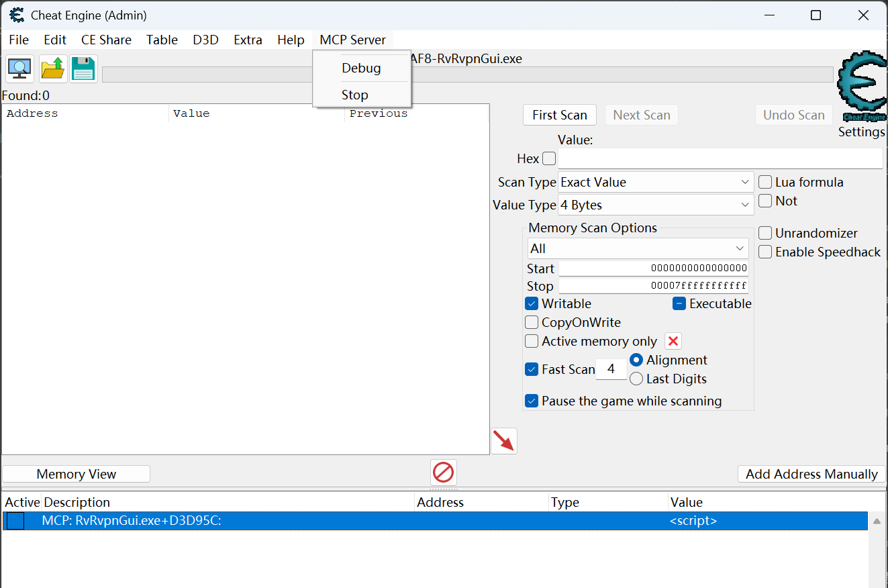Click the <script> value cell
888x588 pixels.
click(x=693, y=521)
